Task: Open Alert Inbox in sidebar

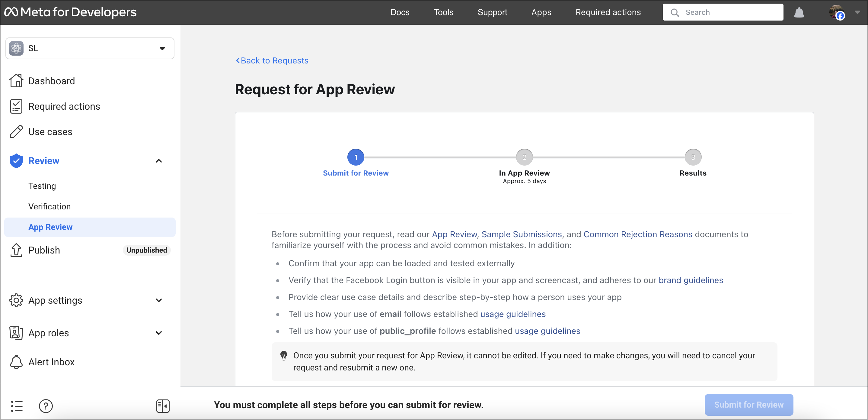Action: 51,362
